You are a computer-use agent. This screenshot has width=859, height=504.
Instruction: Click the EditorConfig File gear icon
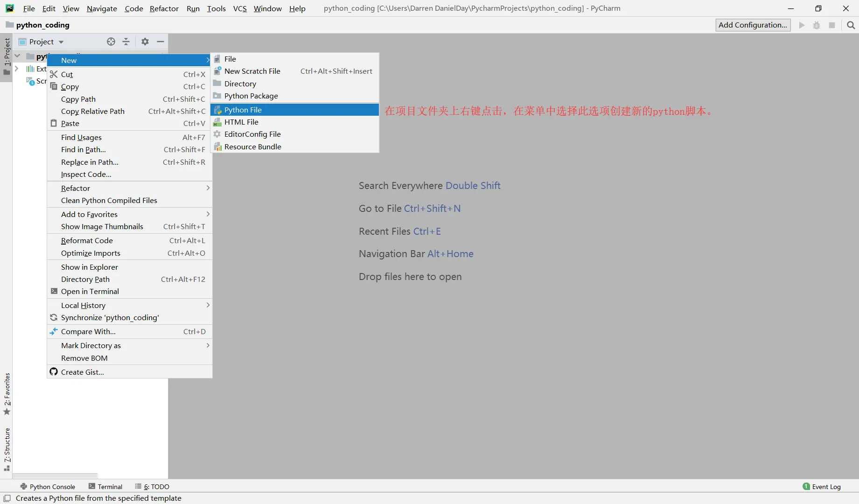(217, 134)
